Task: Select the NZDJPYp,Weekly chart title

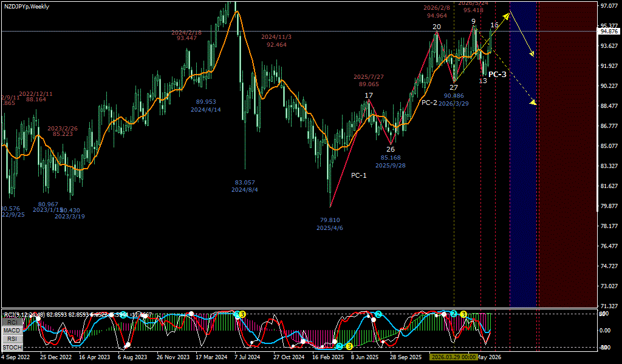Action: point(27,6)
